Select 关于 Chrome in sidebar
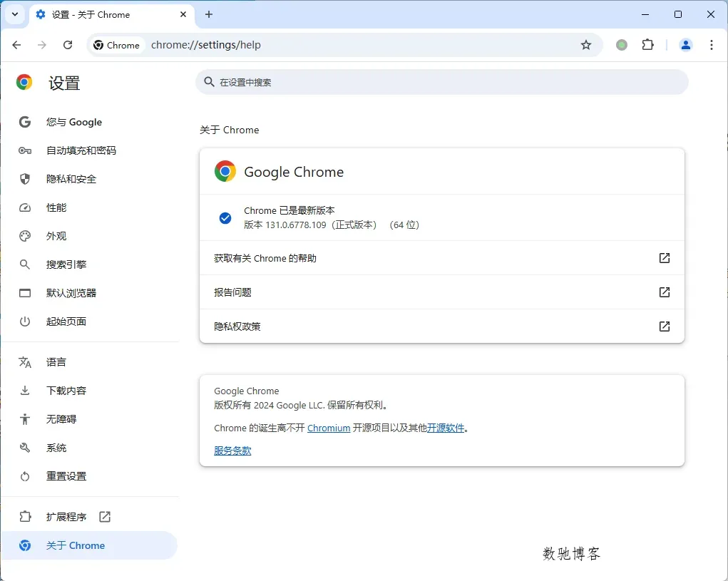Screen dimensions: 728x581 91,545
